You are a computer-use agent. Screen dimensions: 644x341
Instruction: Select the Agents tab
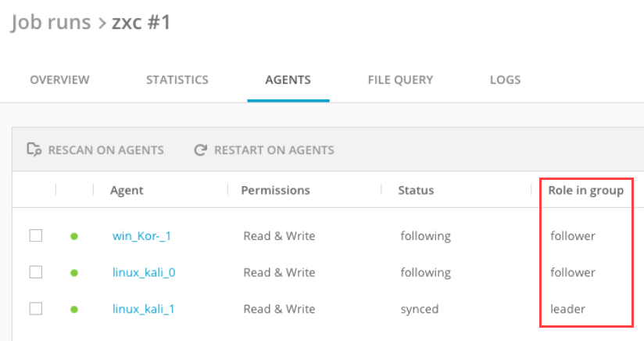click(288, 80)
